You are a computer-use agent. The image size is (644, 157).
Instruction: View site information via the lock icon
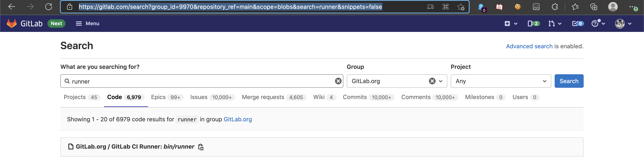click(x=70, y=7)
